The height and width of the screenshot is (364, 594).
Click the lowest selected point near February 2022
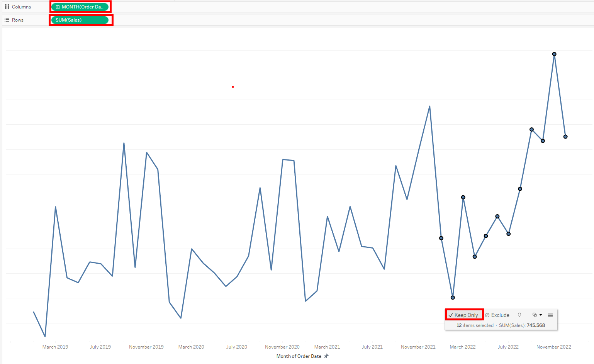tap(453, 297)
